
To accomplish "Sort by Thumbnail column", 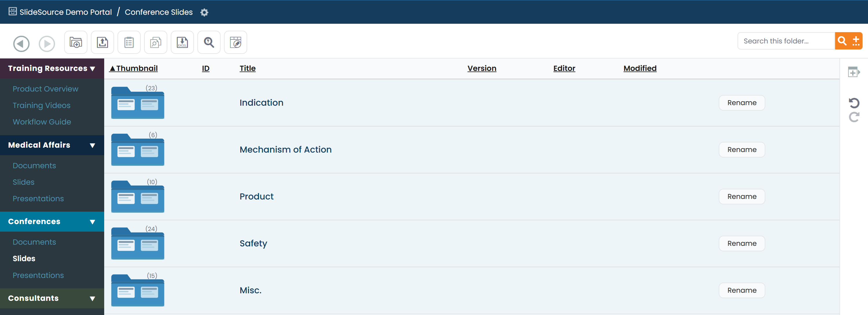I will click(x=134, y=68).
